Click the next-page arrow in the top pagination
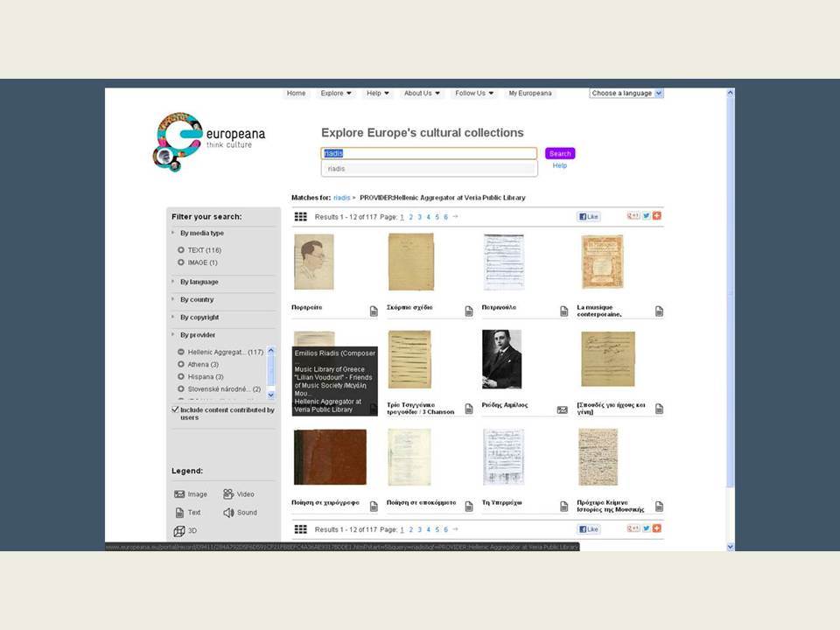Viewport: 840px width, 630px height. point(455,216)
